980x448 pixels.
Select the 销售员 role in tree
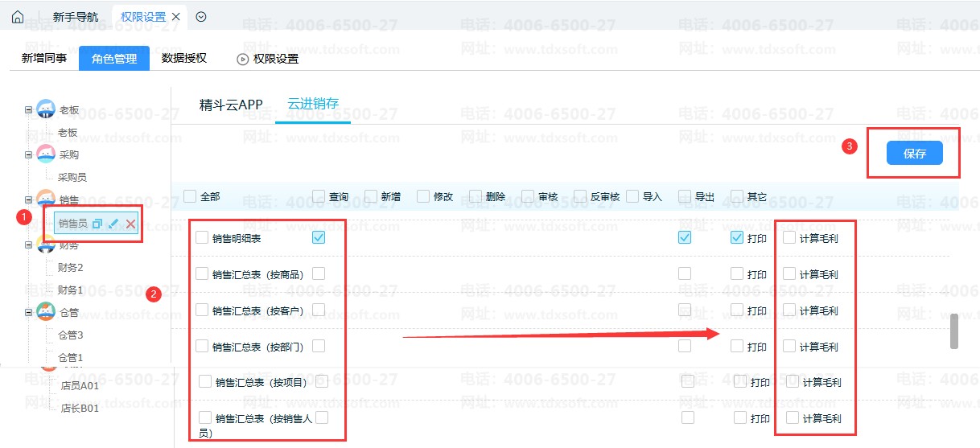(x=72, y=223)
